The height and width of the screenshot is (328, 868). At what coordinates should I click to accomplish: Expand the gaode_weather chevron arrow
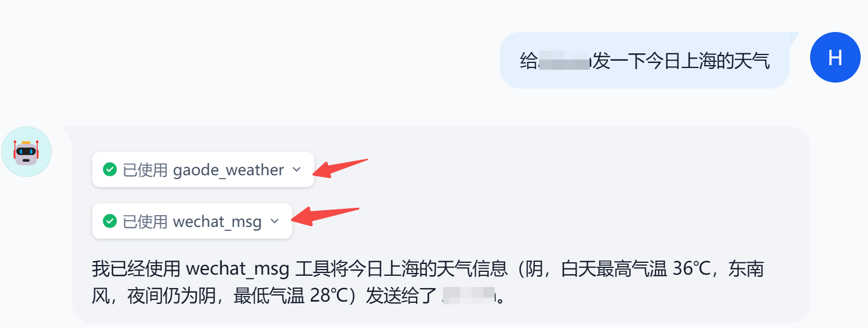click(297, 170)
